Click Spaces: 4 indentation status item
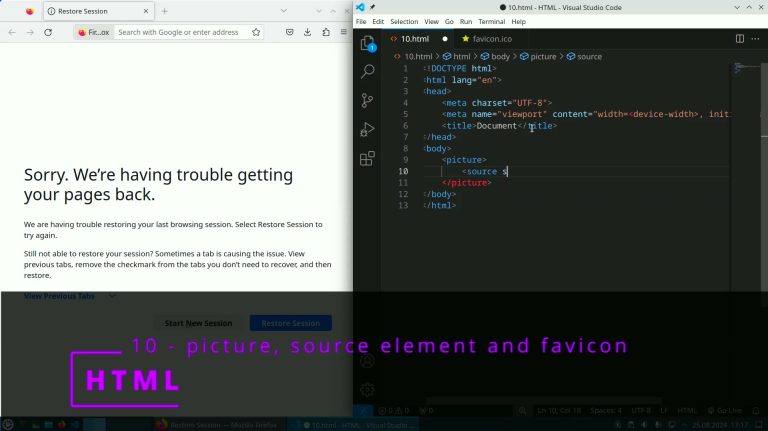Image resolution: width=768 pixels, height=431 pixels. (x=605, y=410)
